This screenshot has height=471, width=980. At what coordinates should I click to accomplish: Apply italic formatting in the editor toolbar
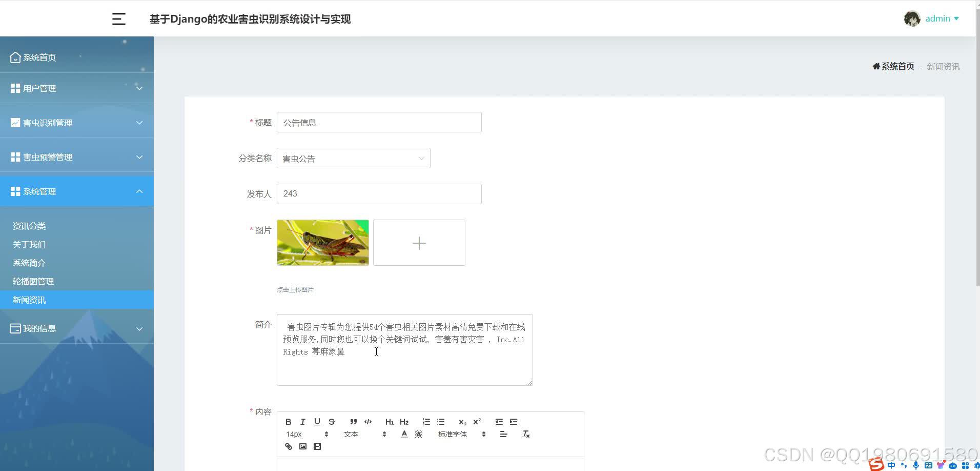(x=302, y=422)
